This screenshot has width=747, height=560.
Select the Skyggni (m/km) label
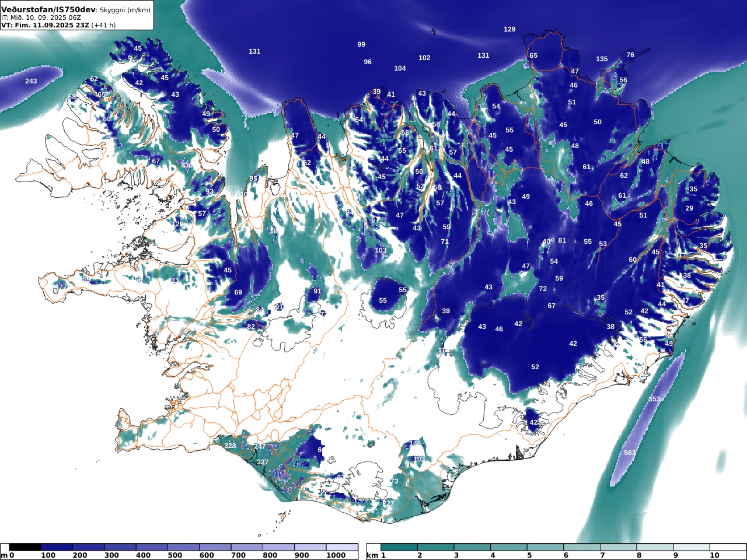click(x=125, y=10)
